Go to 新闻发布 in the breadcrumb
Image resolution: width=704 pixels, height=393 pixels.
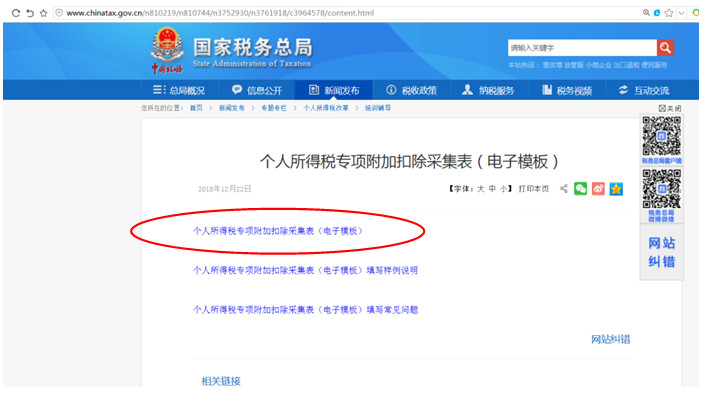pos(232,108)
